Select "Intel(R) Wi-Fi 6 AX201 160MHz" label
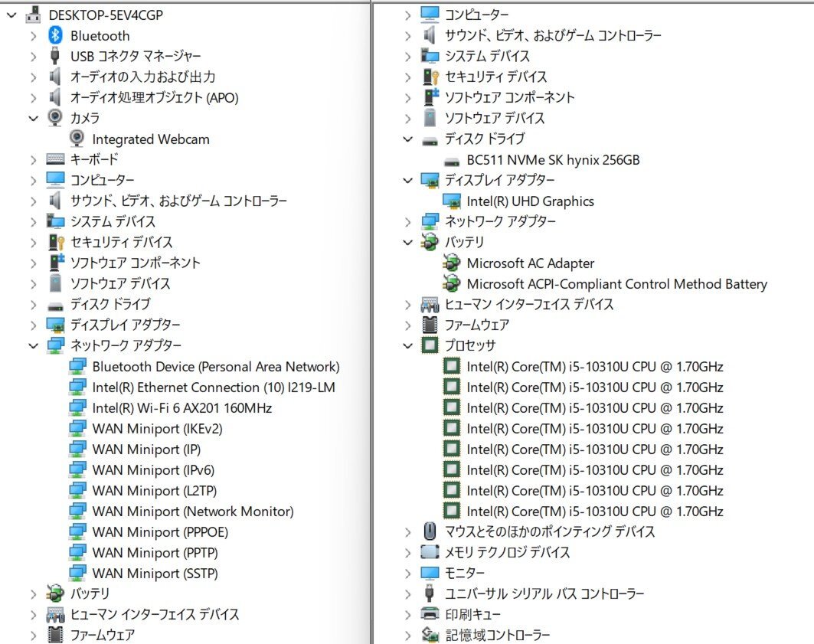The width and height of the screenshot is (814, 644). click(x=181, y=408)
